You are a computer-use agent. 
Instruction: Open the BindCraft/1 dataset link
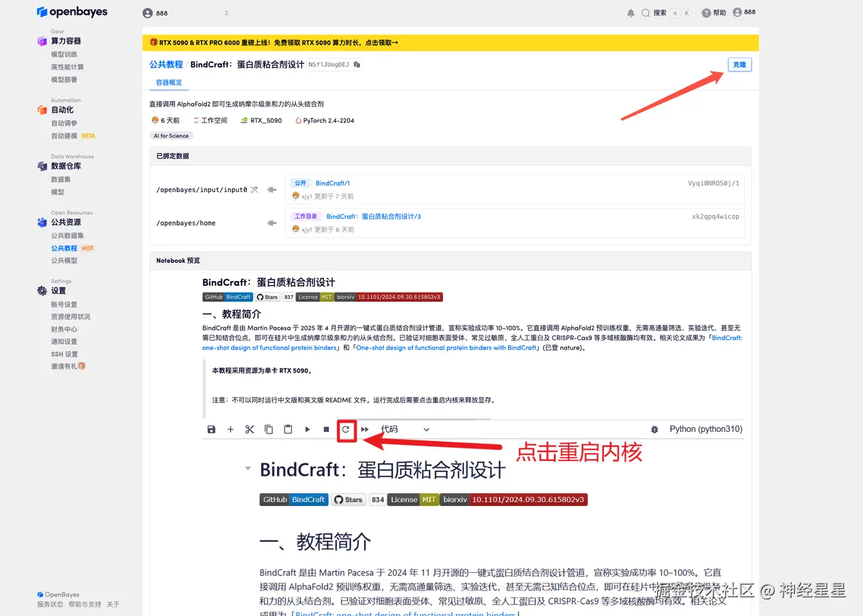pyautogui.click(x=333, y=183)
